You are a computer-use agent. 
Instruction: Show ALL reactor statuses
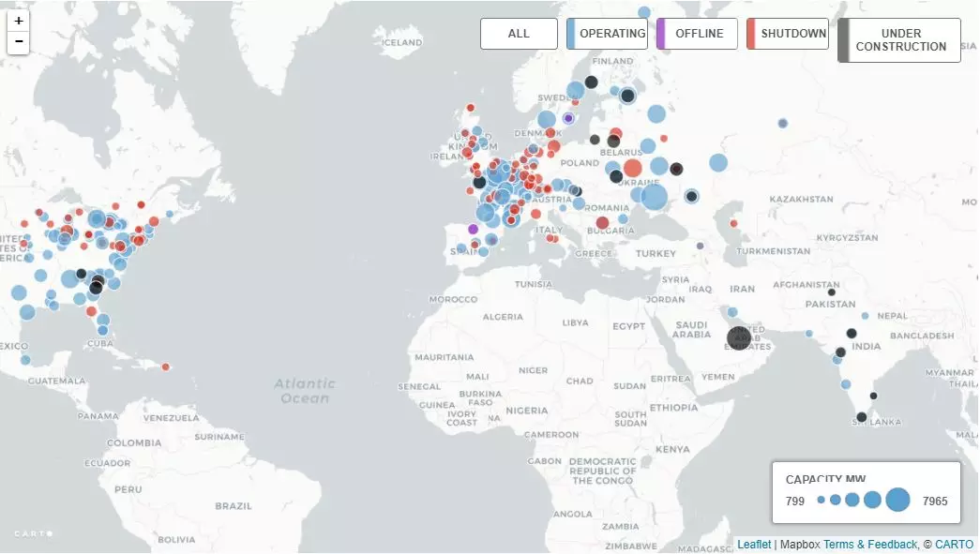tap(519, 34)
